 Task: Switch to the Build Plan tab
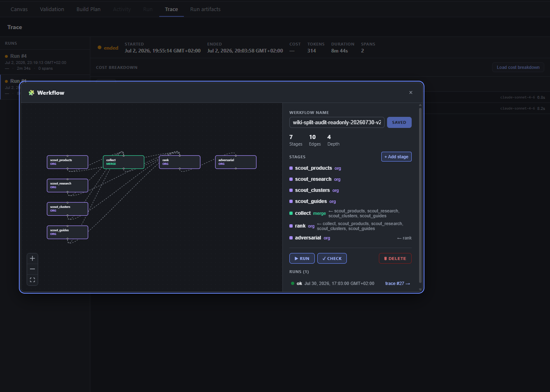point(89,9)
